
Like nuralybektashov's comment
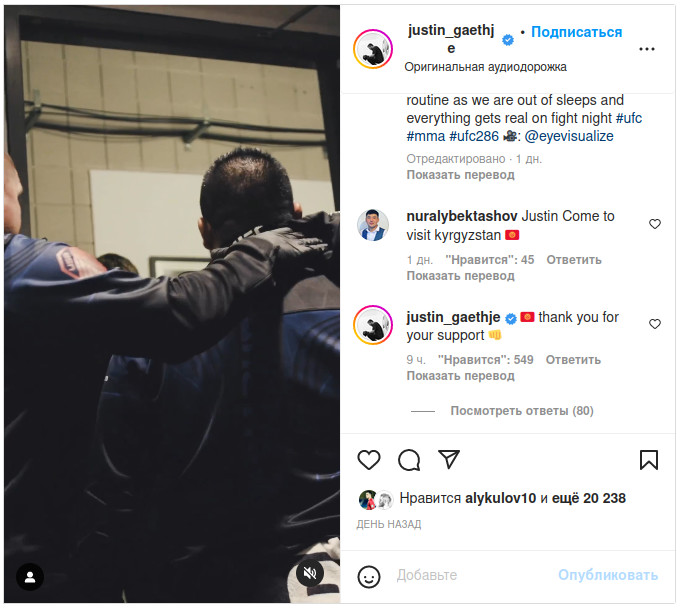[x=655, y=224]
